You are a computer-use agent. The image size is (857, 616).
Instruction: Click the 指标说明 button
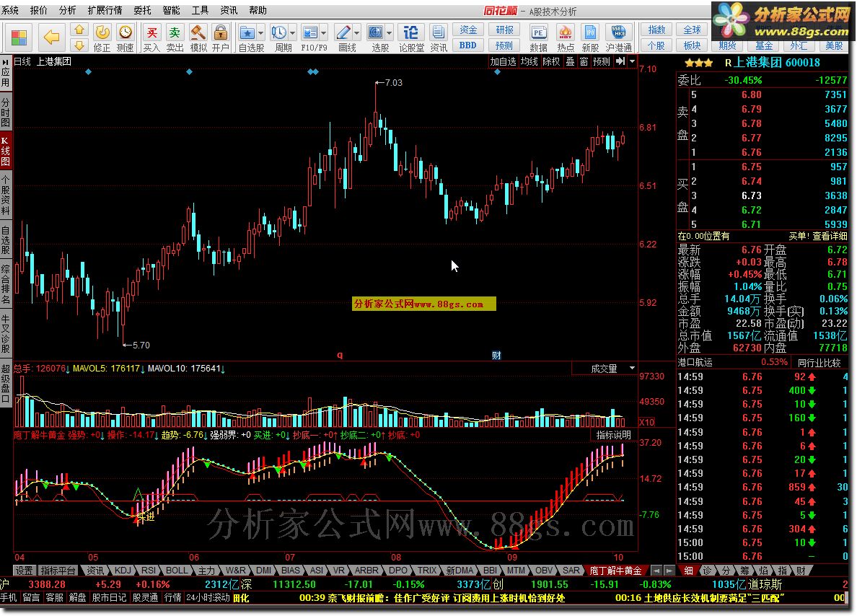(x=613, y=434)
